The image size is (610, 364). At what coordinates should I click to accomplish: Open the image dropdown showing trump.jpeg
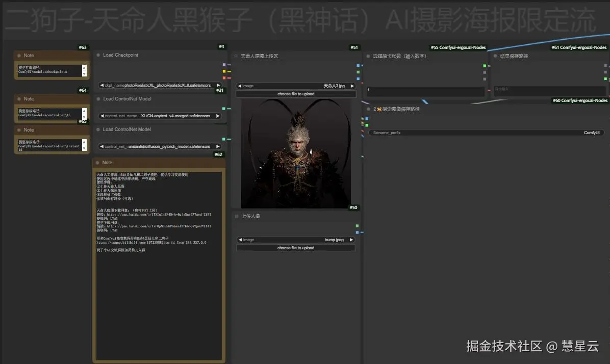point(296,240)
